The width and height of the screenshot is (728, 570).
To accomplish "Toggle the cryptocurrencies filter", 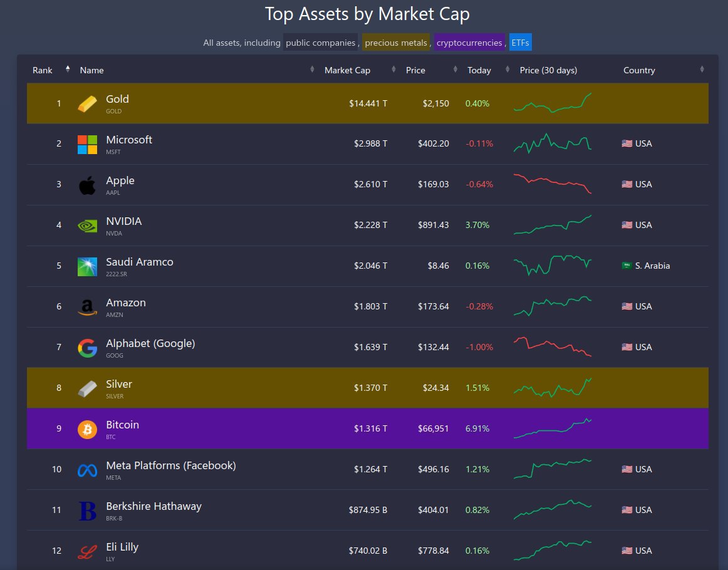I will coord(468,43).
